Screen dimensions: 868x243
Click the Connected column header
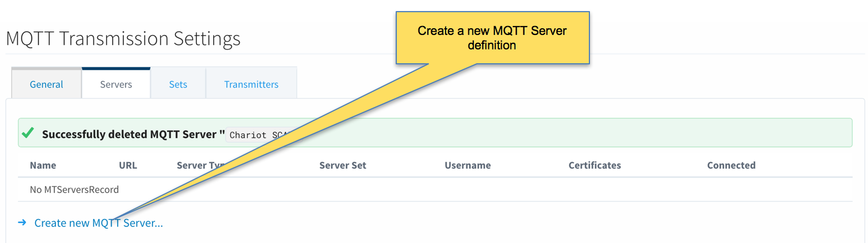[731, 165]
